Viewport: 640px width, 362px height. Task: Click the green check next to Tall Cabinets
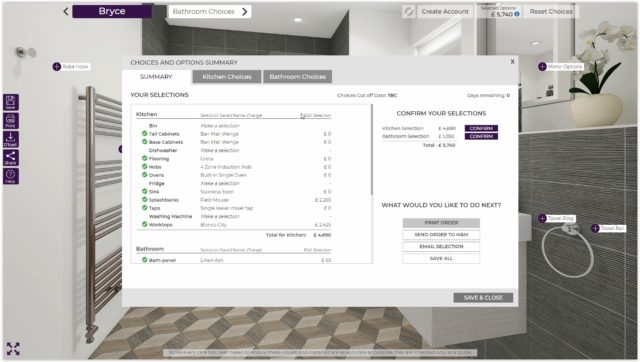(144, 133)
